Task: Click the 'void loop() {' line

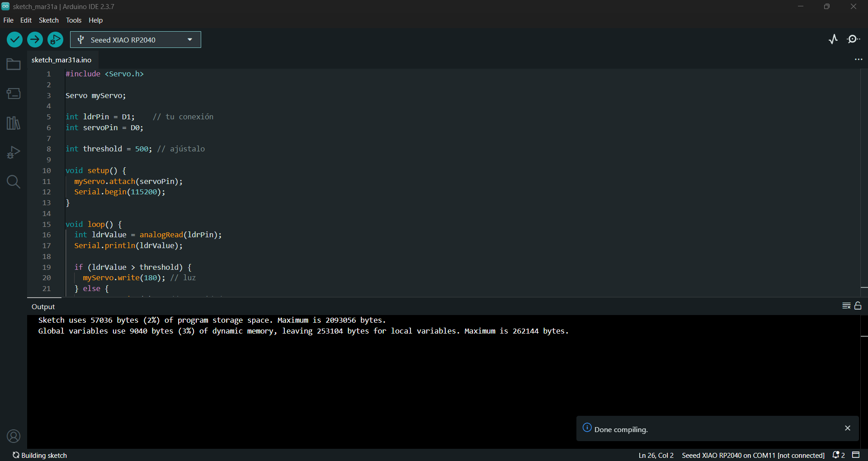Action: pos(94,224)
